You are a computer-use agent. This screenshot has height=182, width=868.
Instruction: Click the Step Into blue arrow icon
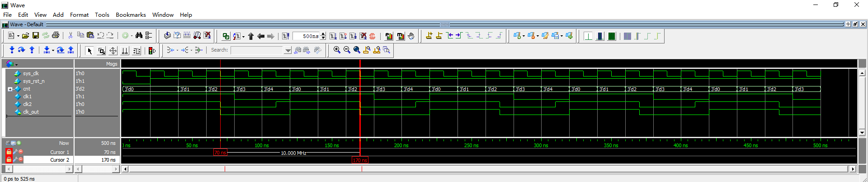click(x=12, y=50)
